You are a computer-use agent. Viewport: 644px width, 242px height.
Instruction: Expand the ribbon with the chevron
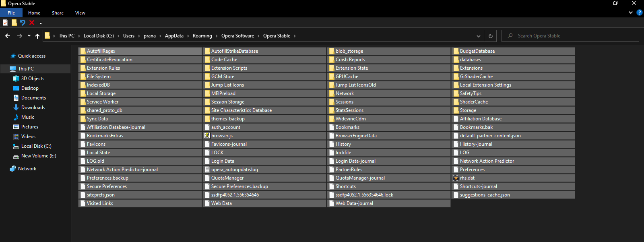[631, 13]
